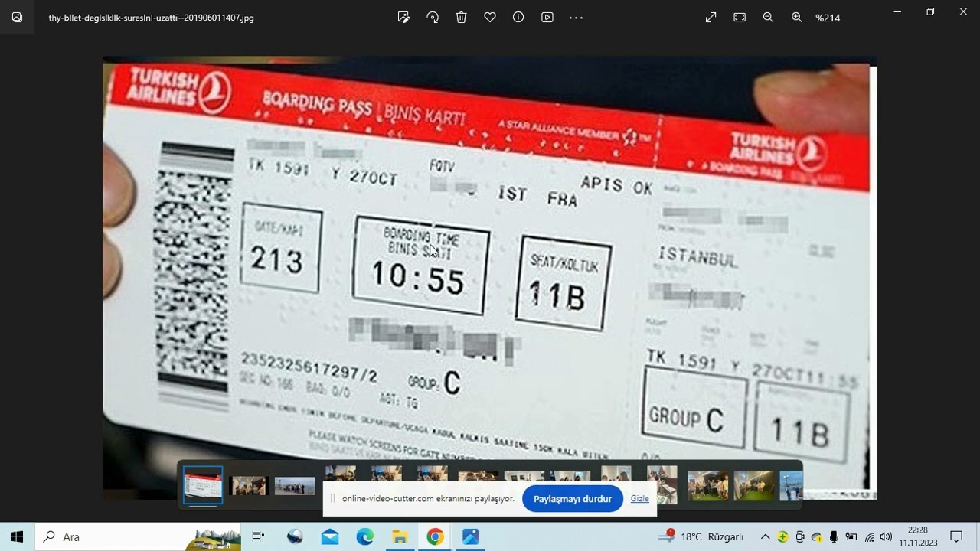Click the Photos app icon beside filename
This screenshot has width=980, height=551.
pyautogui.click(x=17, y=17)
